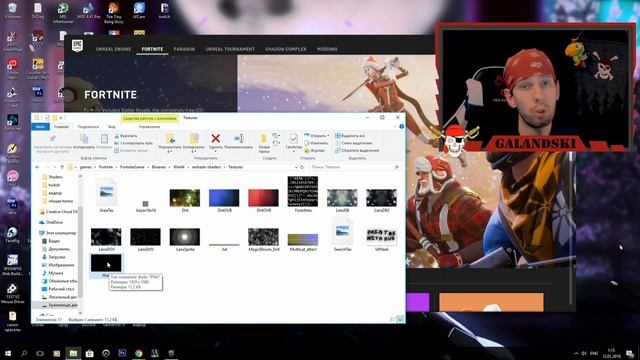Switch to the Share ribbon tab
Screen dimensions: 640x360
(88, 127)
